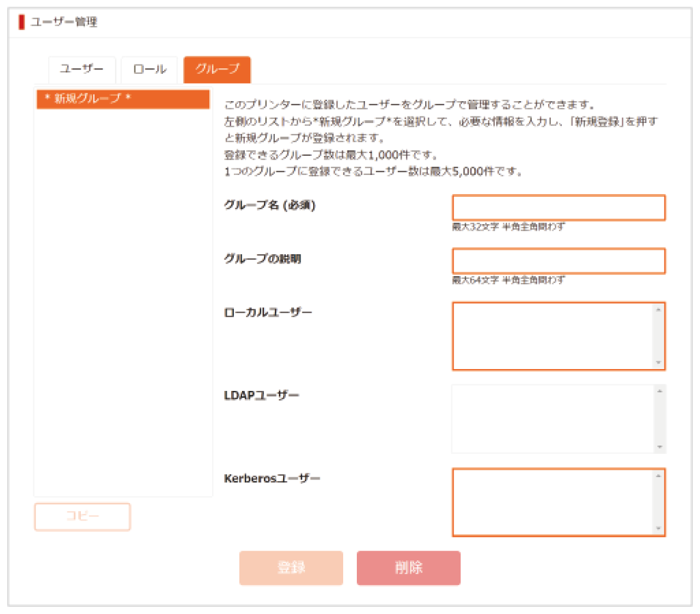The image size is (700, 614).
Task: Click the コピー button
Action: coord(83,516)
